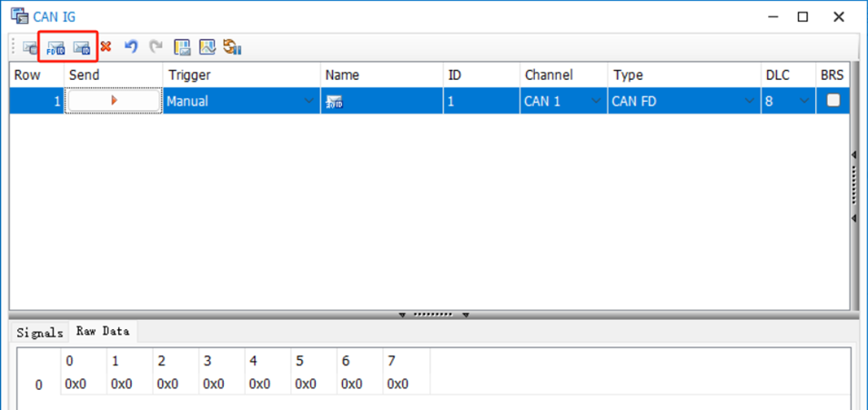The width and height of the screenshot is (868, 410).
Task: Select the Raw Data tab
Action: click(102, 332)
